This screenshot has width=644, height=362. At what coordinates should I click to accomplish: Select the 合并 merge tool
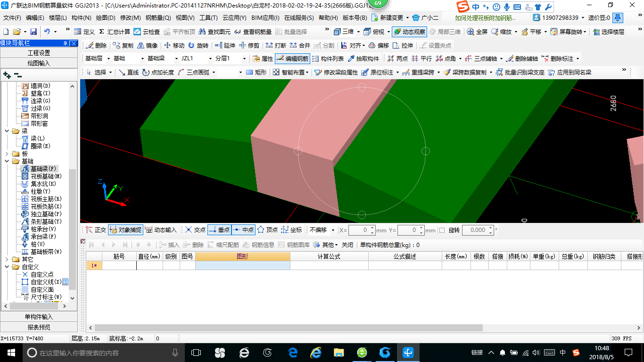300,45
